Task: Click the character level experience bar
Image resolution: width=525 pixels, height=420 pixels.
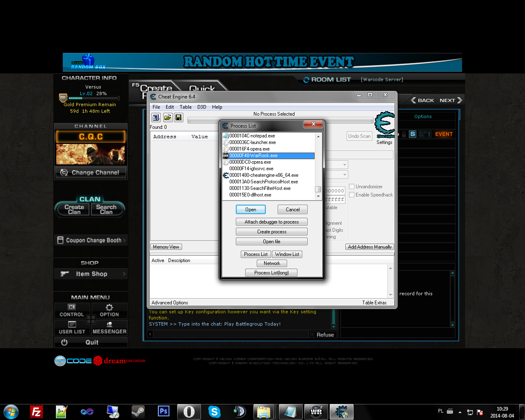Action: (94, 98)
